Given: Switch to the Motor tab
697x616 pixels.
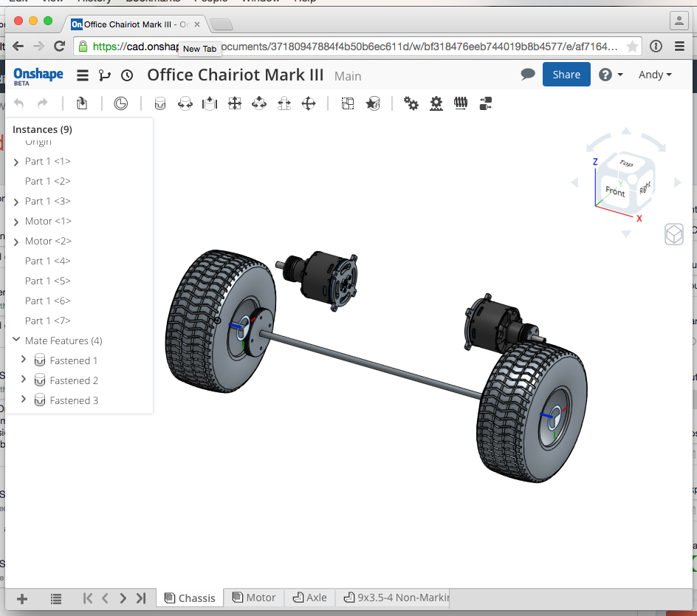Looking at the screenshot, I should (255, 598).
